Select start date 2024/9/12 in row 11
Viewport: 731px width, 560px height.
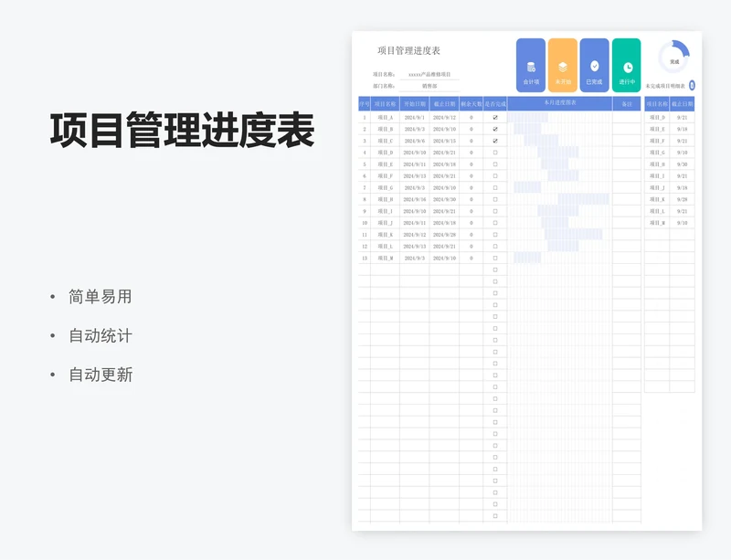pos(415,235)
